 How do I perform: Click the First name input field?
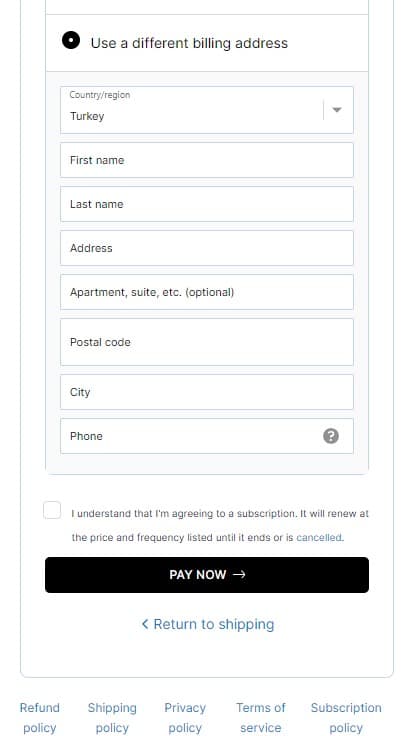tap(207, 160)
